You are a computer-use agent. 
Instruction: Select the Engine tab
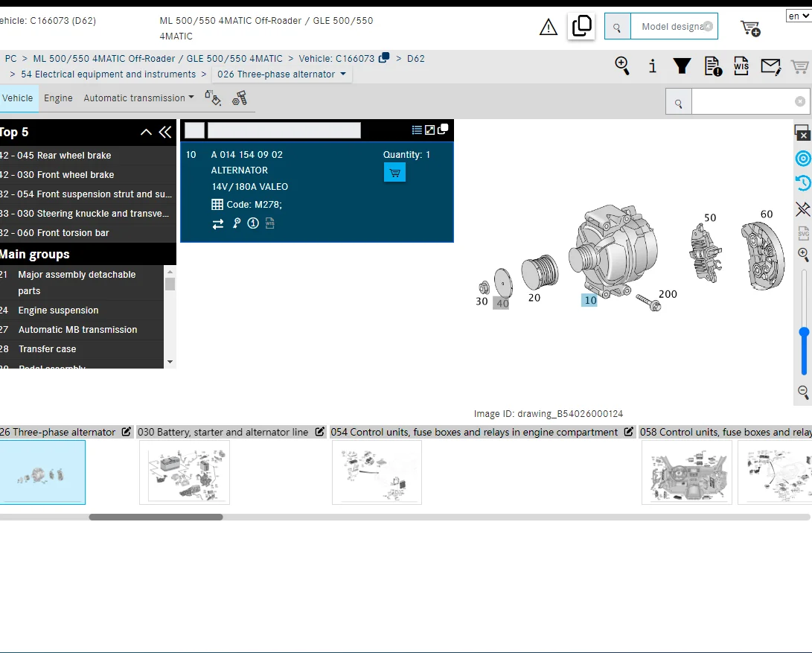(x=58, y=98)
